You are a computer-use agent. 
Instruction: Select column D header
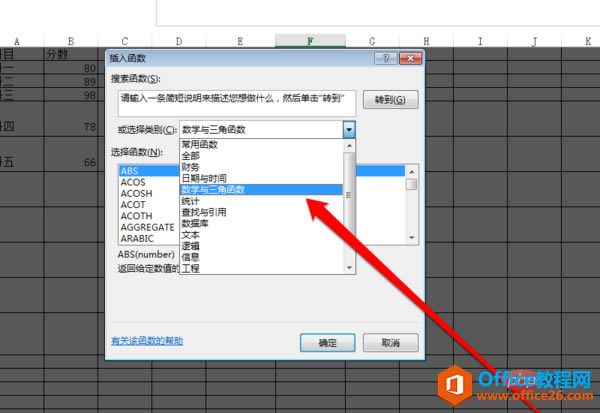(179, 41)
